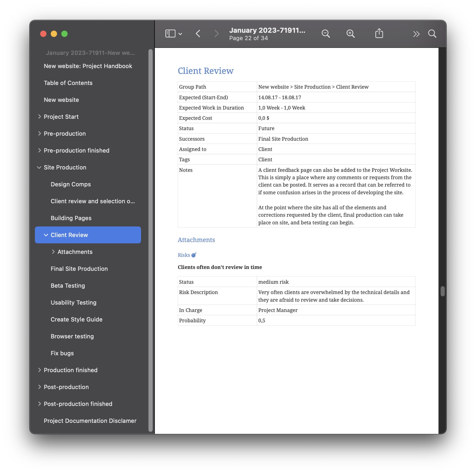Screen dimensions: 476x473
Task: Collapse the Site Production section
Action: pos(39,167)
